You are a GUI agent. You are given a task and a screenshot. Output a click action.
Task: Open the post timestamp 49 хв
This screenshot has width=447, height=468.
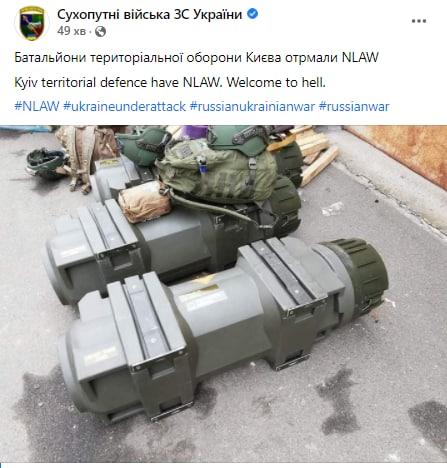tap(71, 31)
